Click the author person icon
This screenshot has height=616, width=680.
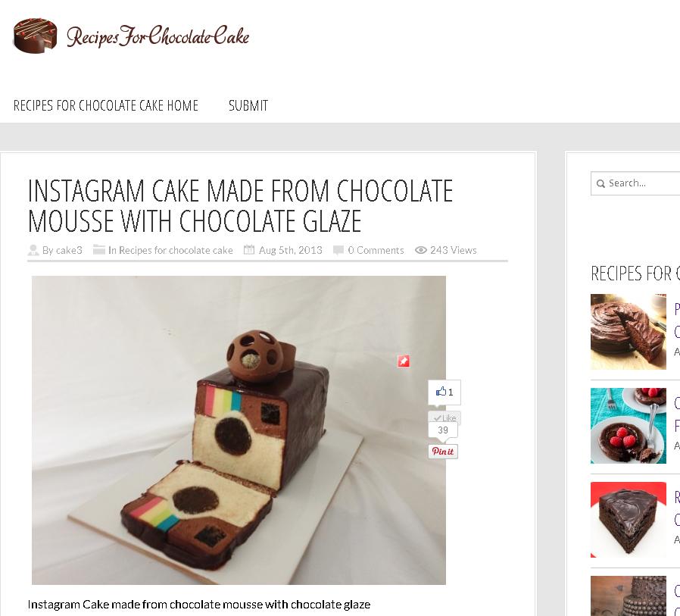33,250
